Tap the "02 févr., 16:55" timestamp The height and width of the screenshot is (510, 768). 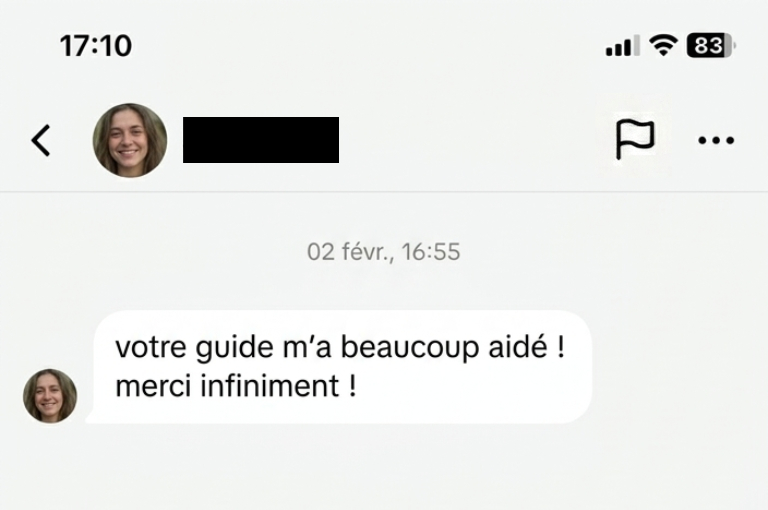click(x=384, y=252)
